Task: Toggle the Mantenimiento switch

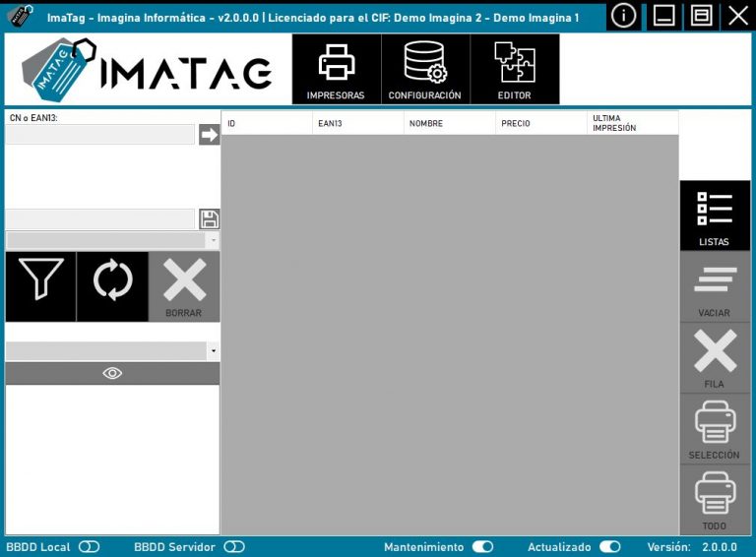Action: (x=482, y=547)
